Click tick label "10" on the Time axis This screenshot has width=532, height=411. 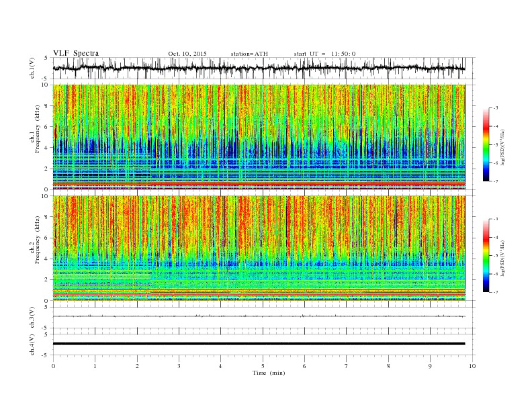click(x=472, y=366)
